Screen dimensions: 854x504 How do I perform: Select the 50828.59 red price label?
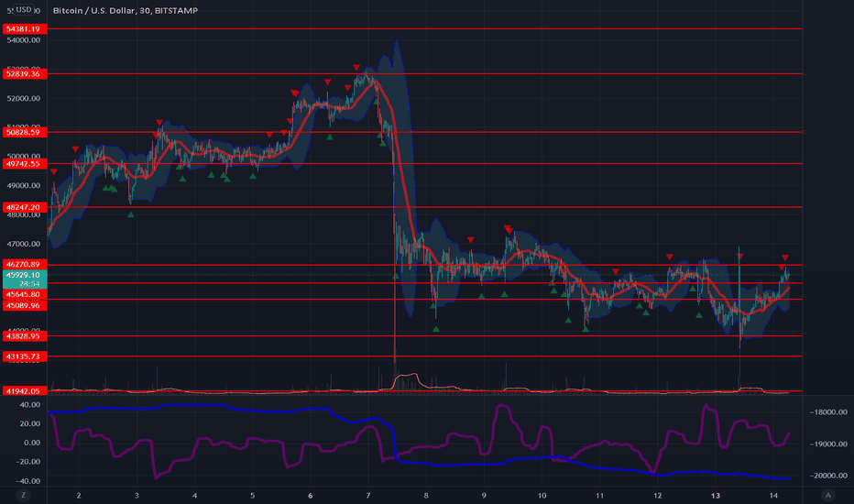[x=25, y=132]
